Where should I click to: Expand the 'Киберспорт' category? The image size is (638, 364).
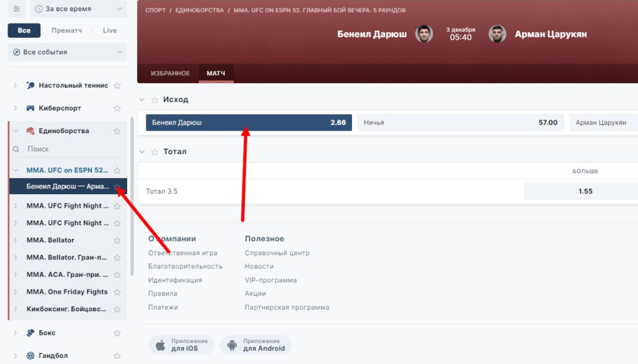pyautogui.click(x=15, y=108)
